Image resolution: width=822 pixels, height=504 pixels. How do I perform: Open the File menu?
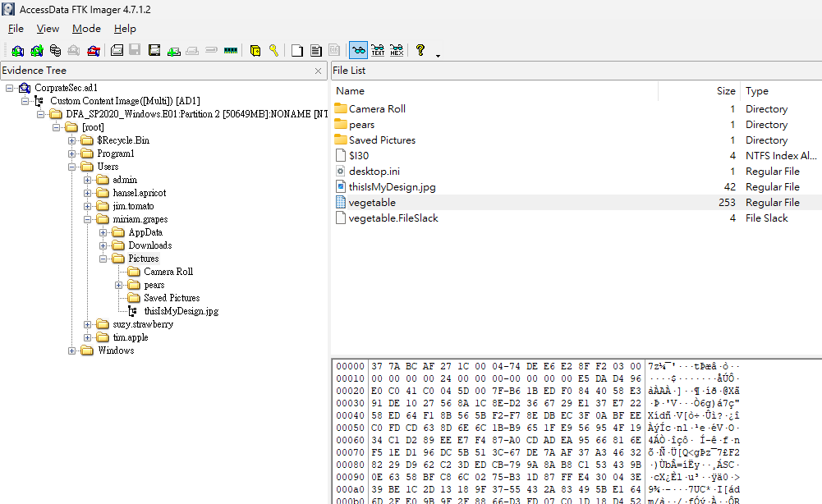pos(16,29)
